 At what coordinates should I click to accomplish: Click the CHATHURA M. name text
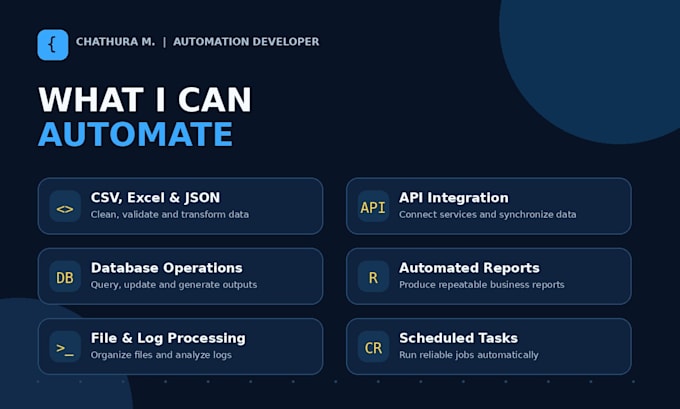tap(115, 42)
